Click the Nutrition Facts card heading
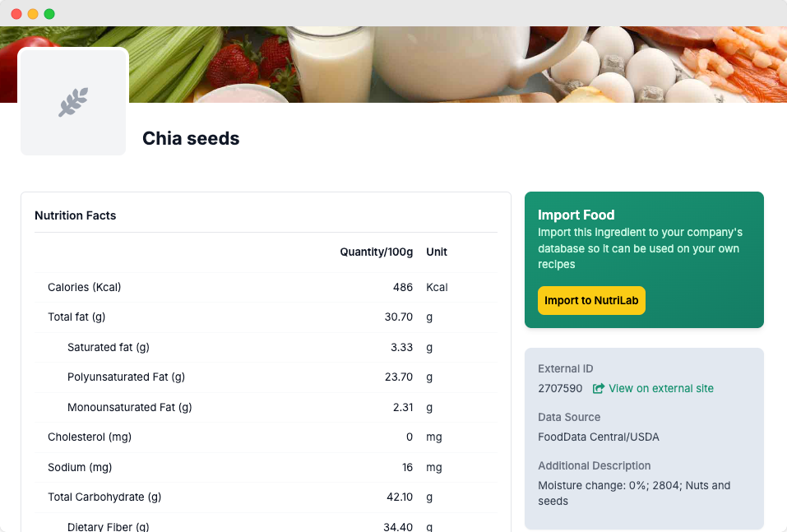The height and width of the screenshot is (532, 787). pyautogui.click(x=75, y=215)
